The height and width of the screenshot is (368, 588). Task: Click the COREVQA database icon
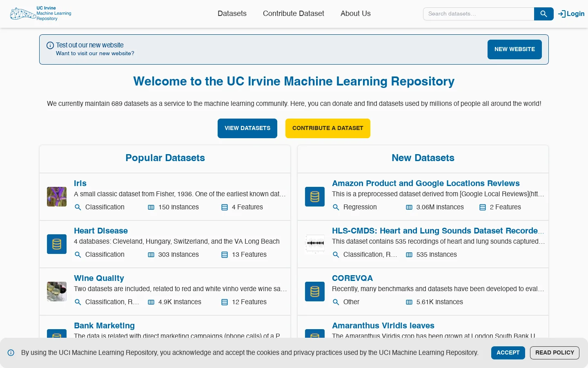point(315,292)
